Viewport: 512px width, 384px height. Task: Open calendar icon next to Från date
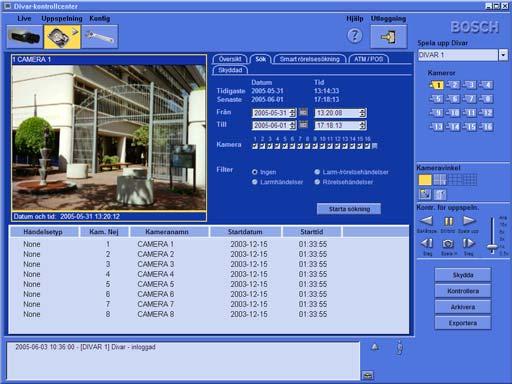pos(303,113)
